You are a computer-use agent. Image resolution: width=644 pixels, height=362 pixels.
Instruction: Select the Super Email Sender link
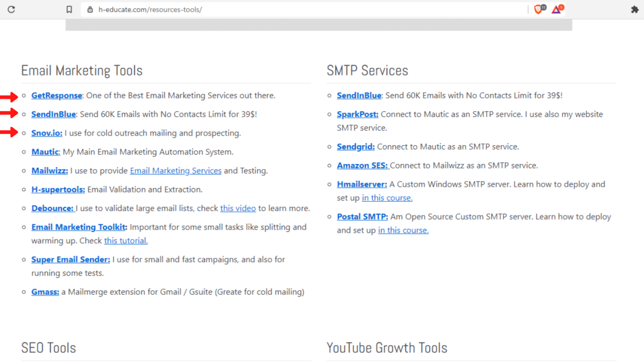click(x=70, y=260)
